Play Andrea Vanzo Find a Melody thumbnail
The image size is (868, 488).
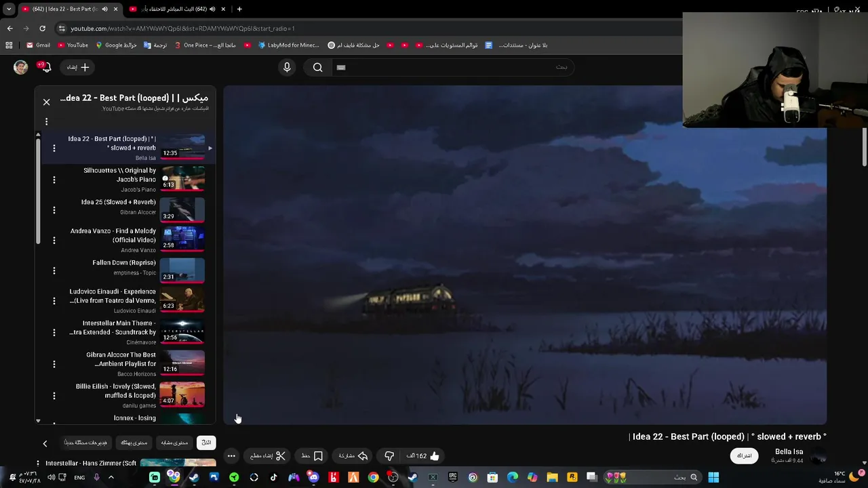pyautogui.click(x=182, y=239)
